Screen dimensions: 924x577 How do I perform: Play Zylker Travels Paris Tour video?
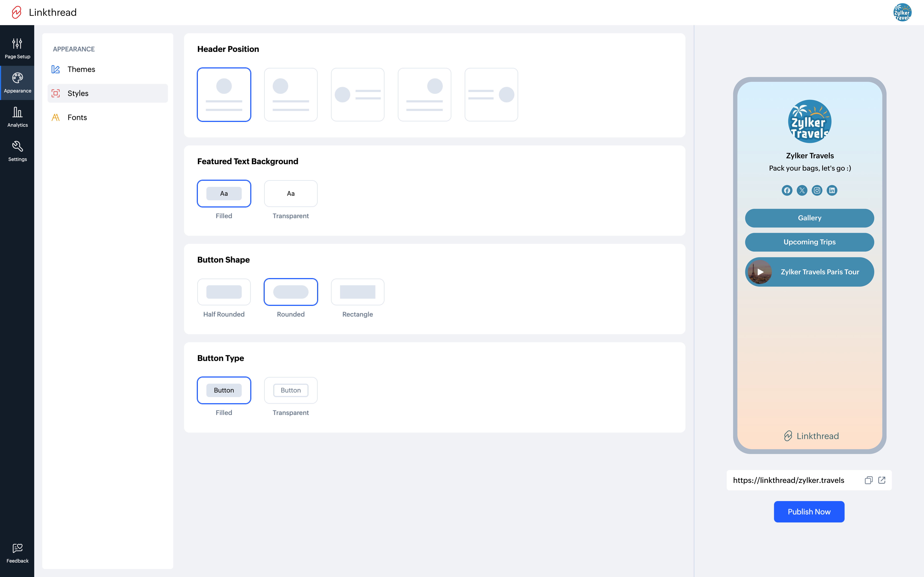point(760,272)
